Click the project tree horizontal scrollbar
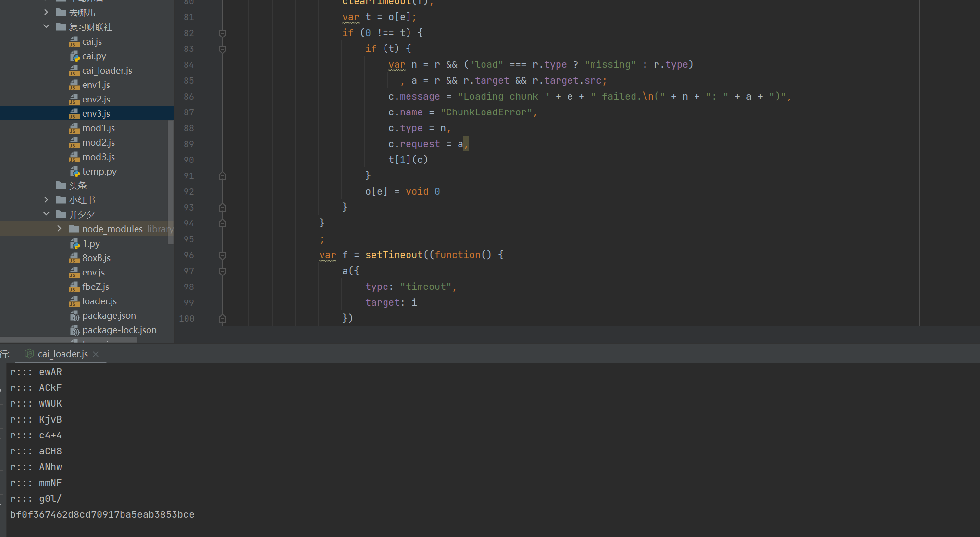Viewport: 980px width, 537px height. coord(69,340)
